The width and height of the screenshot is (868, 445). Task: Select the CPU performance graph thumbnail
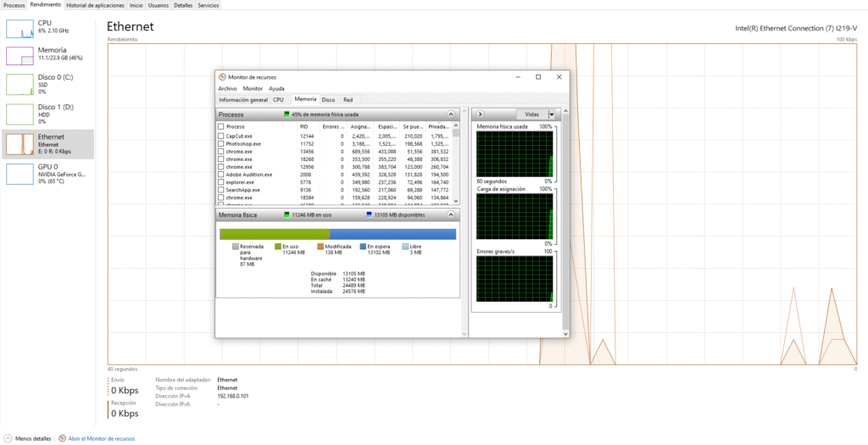[x=19, y=28]
